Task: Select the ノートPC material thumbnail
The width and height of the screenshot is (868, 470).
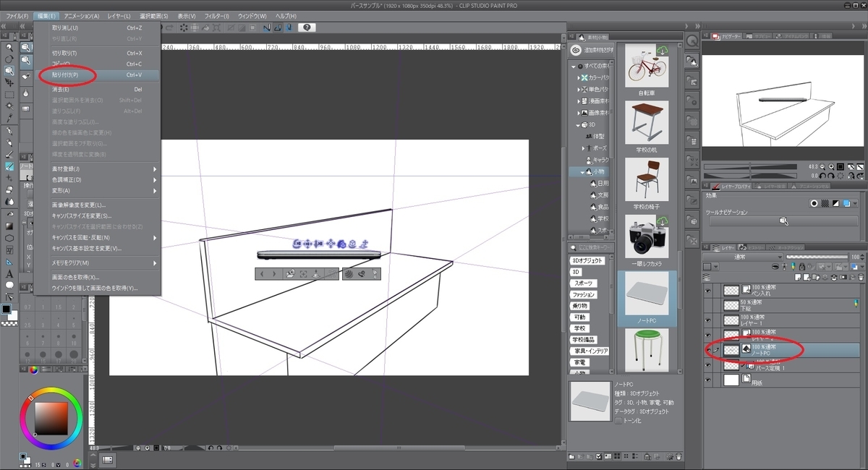Action: (x=646, y=294)
